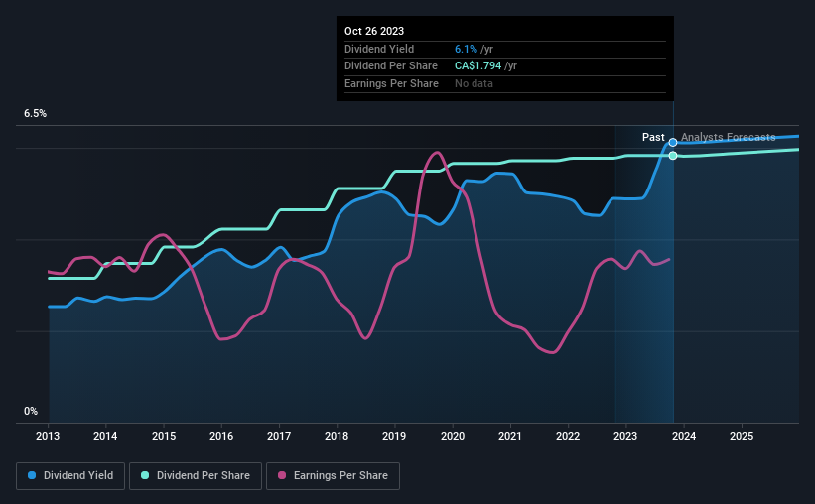Viewport: 815px width, 504px height.
Task: Toggle the Earnings Per Share legend series
Action: [333, 476]
